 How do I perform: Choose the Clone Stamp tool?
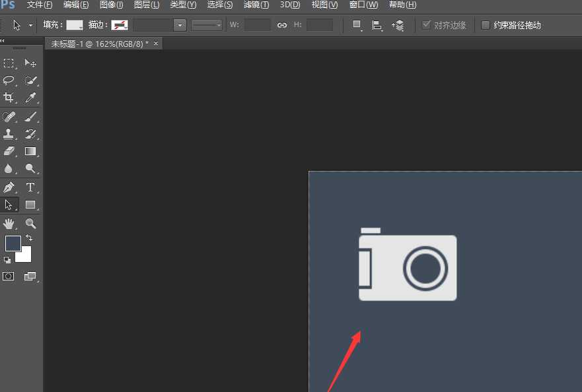click(x=9, y=134)
